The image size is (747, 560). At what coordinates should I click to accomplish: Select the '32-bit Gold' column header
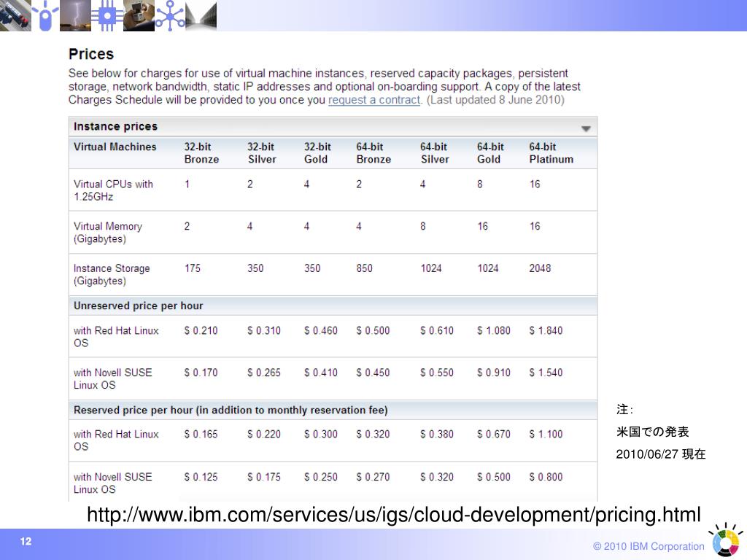tap(317, 153)
